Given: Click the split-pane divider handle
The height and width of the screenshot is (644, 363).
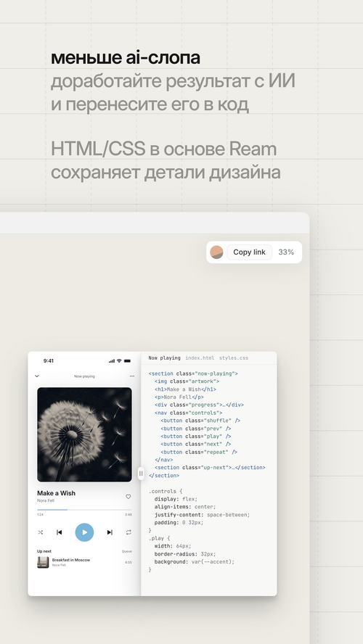Looking at the screenshot, I should coord(141,473).
